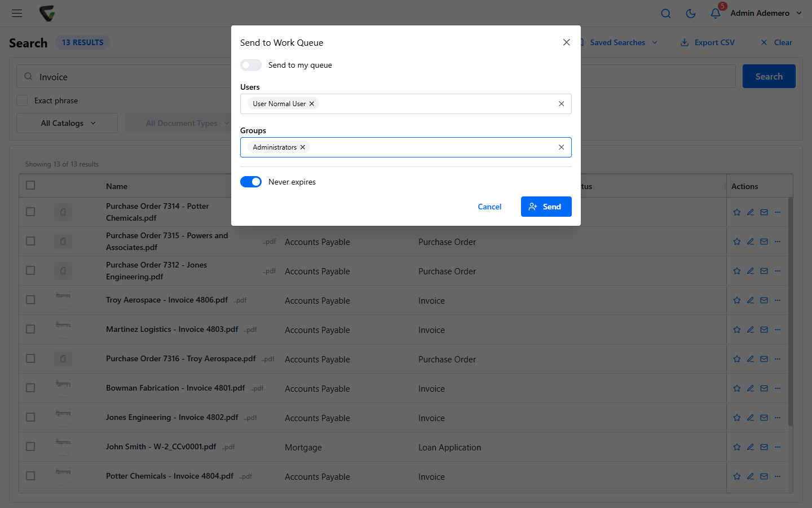Email Jones Engineering Invoice 4802 envelope icon
The height and width of the screenshot is (508, 812).
point(764,418)
